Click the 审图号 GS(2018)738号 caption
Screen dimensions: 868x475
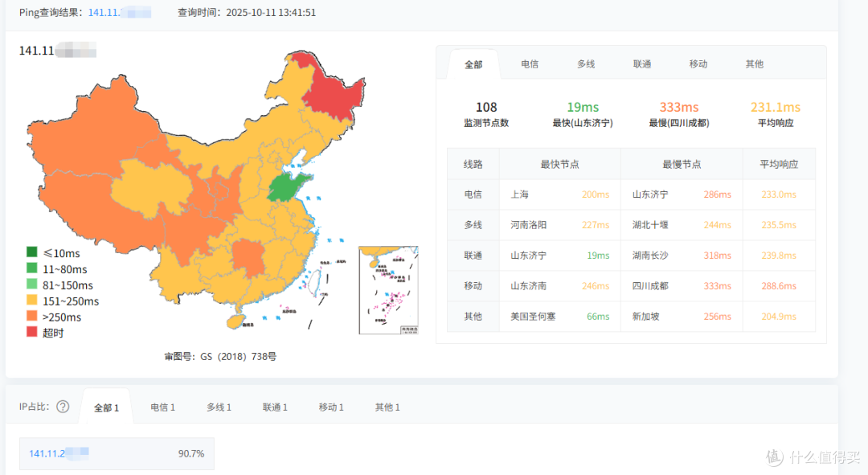pos(220,357)
